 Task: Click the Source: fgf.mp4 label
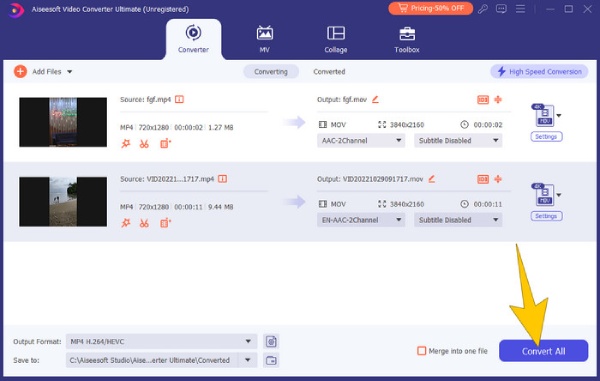(x=145, y=99)
